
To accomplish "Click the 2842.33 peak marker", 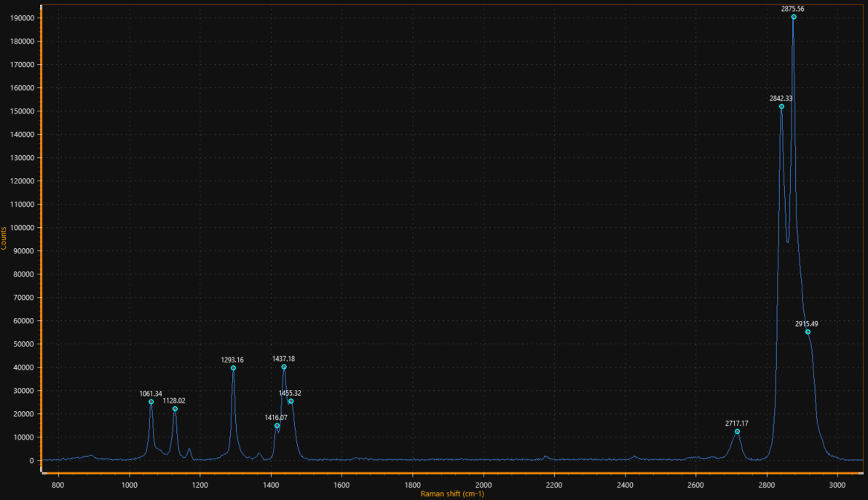I will tap(781, 106).
